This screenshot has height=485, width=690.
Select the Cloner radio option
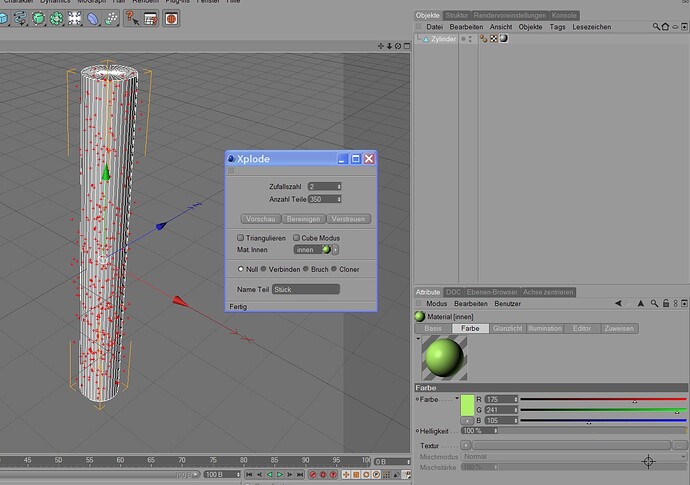pos(334,269)
